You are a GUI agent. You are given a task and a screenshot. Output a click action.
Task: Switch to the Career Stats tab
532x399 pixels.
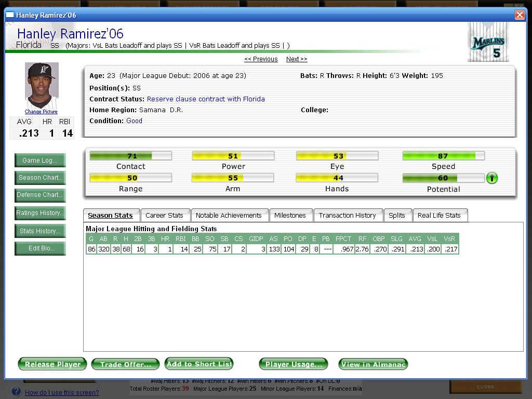coord(164,216)
